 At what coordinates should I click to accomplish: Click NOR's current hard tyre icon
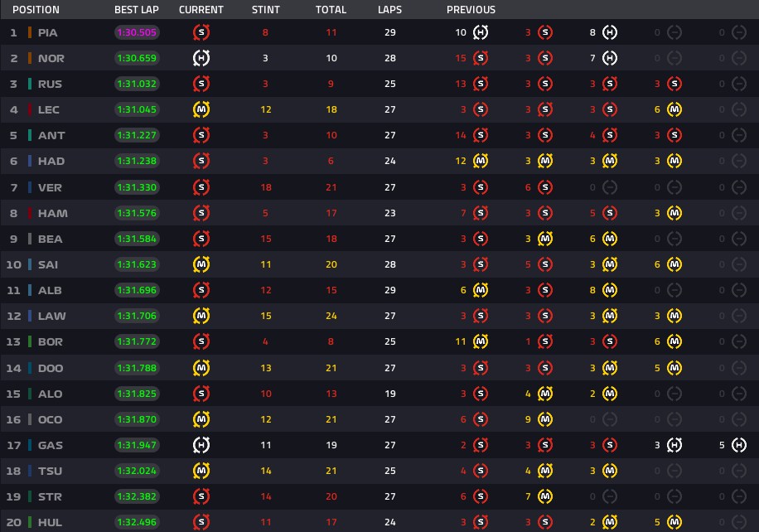[x=201, y=58]
